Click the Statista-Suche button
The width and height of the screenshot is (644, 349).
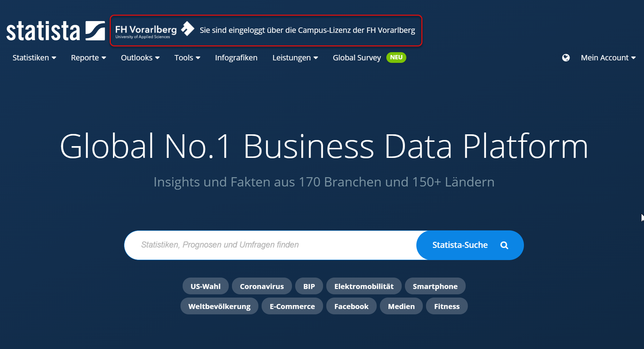pos(470,245)
